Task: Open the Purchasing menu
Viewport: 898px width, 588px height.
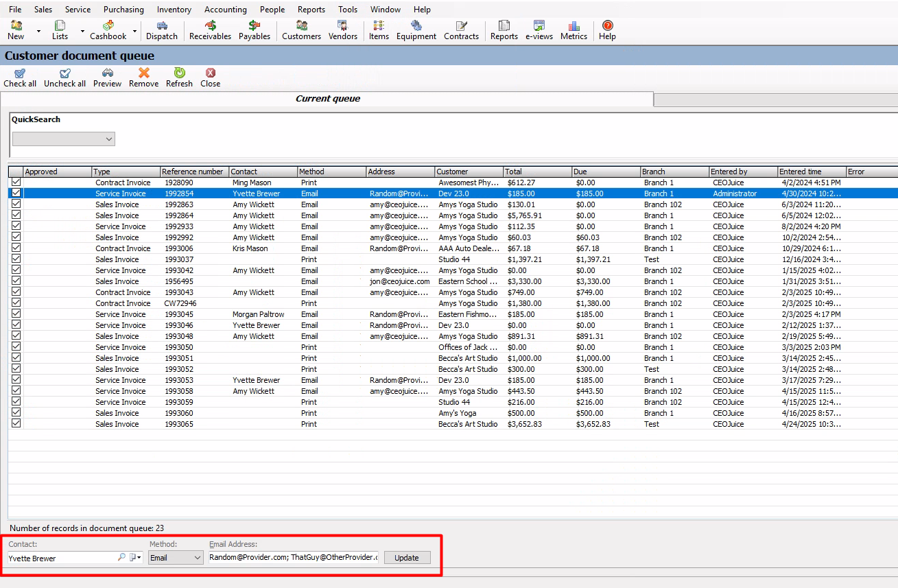Action: coord(123,10)
